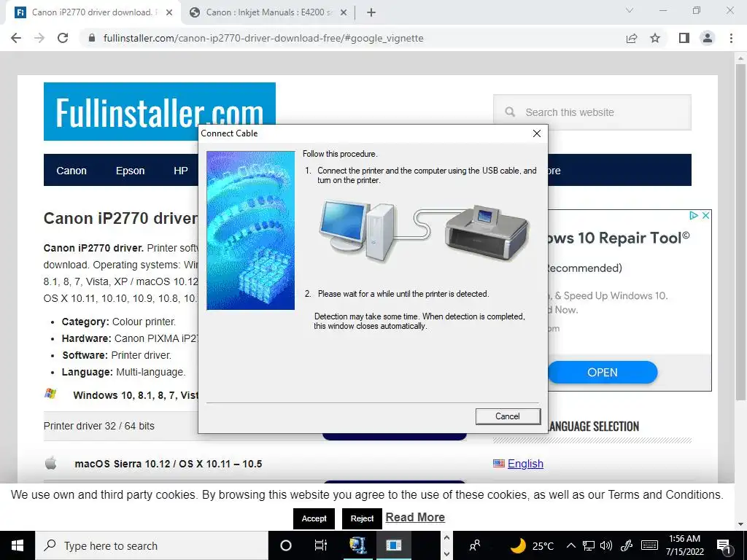This screenshot has width=747, height=560.
Task: Open Chrome three-dot menu
Action: [x=731, y=38]
